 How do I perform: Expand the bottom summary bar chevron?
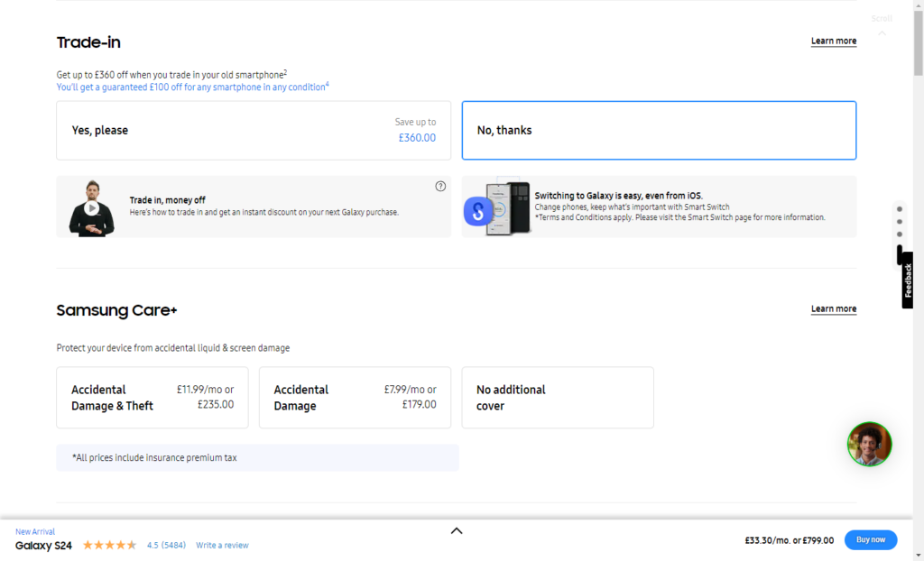coord(457,530)
